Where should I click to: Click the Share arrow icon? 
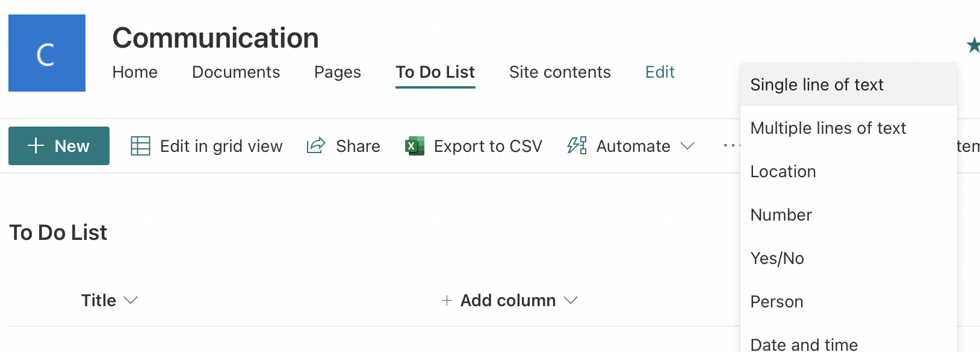(x=316, y=146)
